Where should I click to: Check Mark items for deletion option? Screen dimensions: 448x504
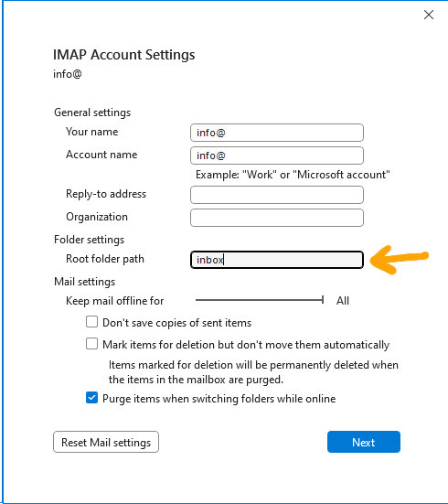[x=92, y=344]
